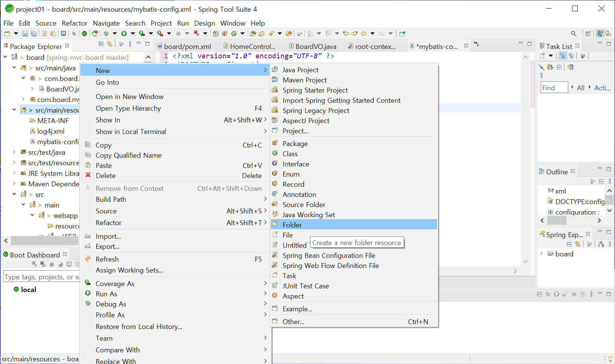Toggle Link with Editor in Spring Explorer
Screen dimensions: 615x364
pyautogui.click(x=578, y=244)
